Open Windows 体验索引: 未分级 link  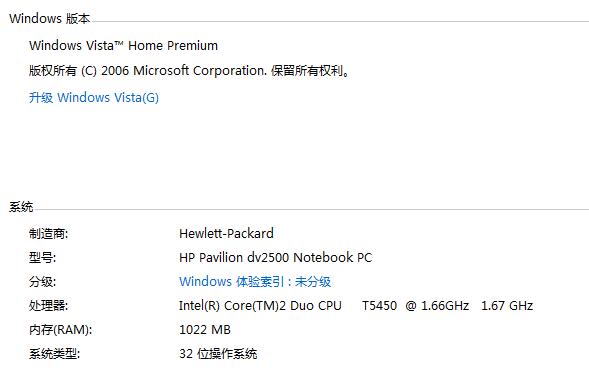[255, 282]
